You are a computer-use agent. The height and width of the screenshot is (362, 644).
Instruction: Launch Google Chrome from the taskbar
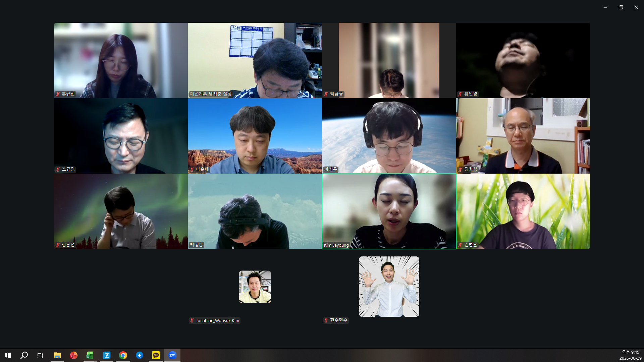click(x=123, y=355)
